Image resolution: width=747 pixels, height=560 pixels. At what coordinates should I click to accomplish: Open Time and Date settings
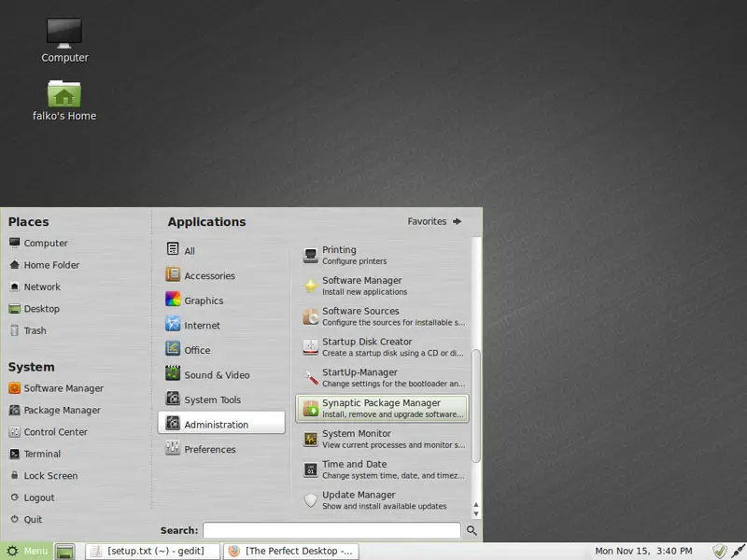382,469
